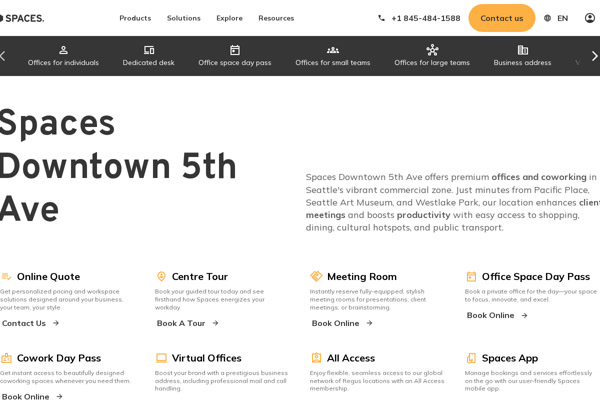Image resolution: width=600 pixels, height=400 pixels.
Task: Click the globe language icon
Action: coord(547,18)
